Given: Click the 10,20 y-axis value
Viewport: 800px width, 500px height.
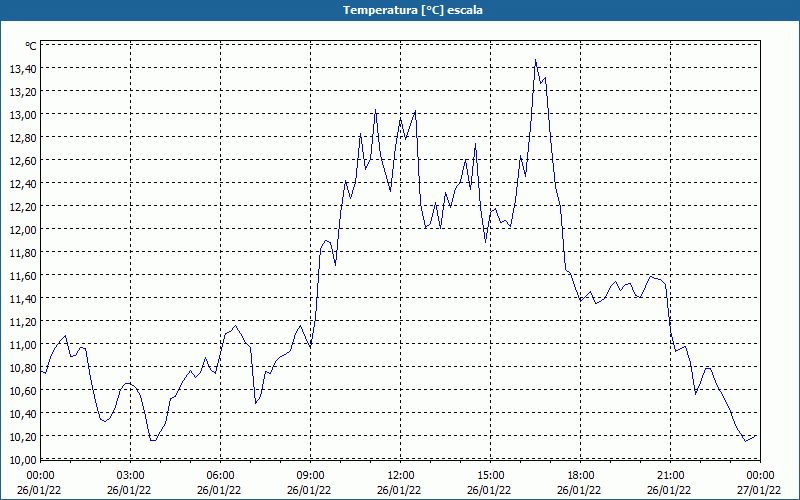Looking at the screenshot, I should [x=23, y=436].
